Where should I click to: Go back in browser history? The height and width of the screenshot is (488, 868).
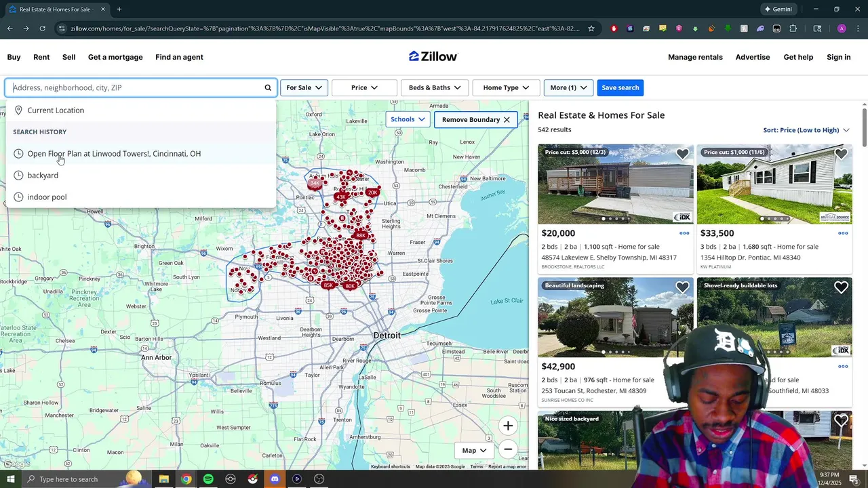[9, 28]
